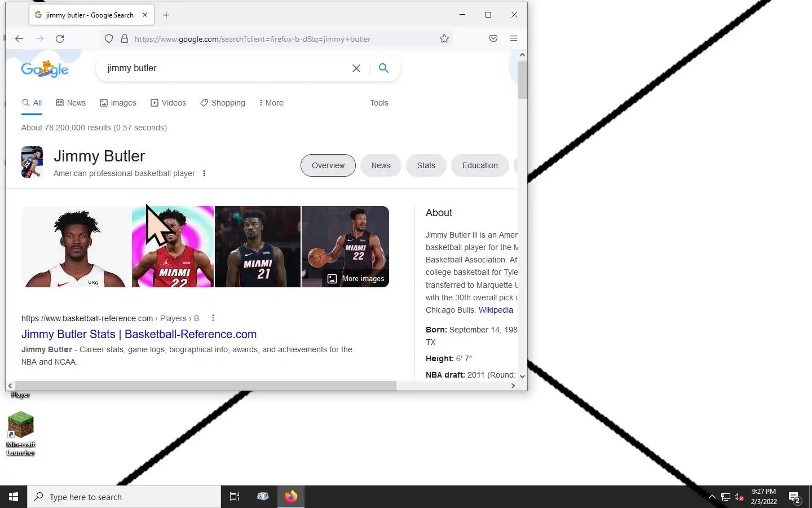Open the pink background Miami 22 image
Screen dimensions: 812x508
pos(173,247)
